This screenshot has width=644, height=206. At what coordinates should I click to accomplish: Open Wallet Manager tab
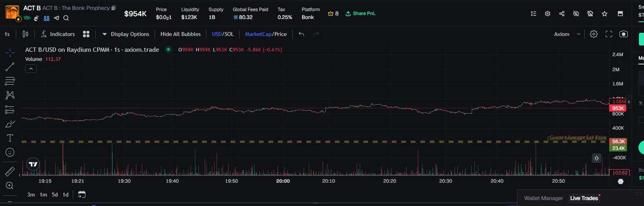pos(544,198)
